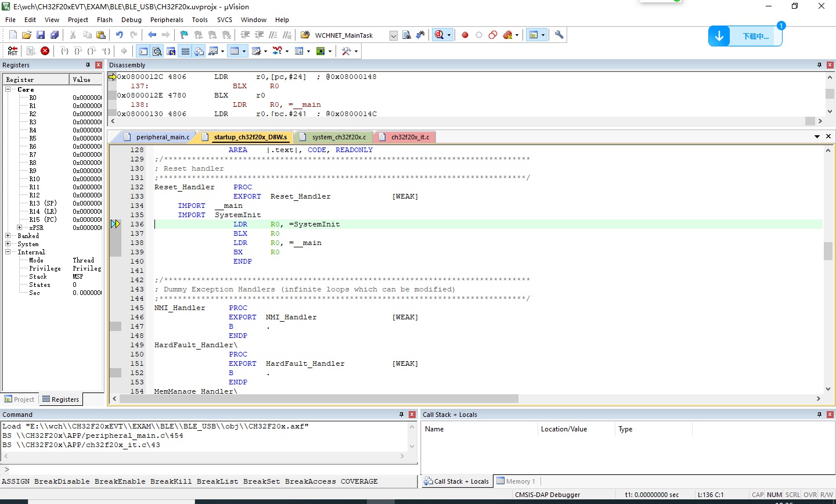Open the WCHNET_MainTask find combo dropdown
The image size is (836, 504).
tap(393, 35)
